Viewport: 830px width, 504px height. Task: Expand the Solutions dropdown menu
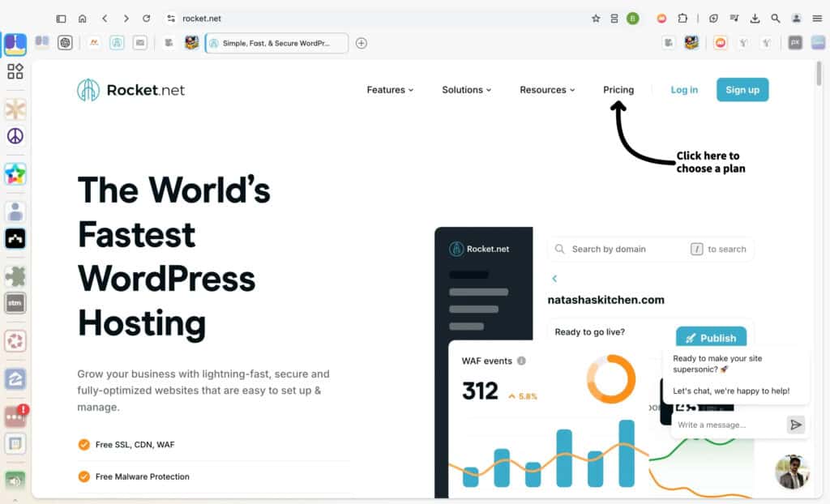tap(466, 90)
